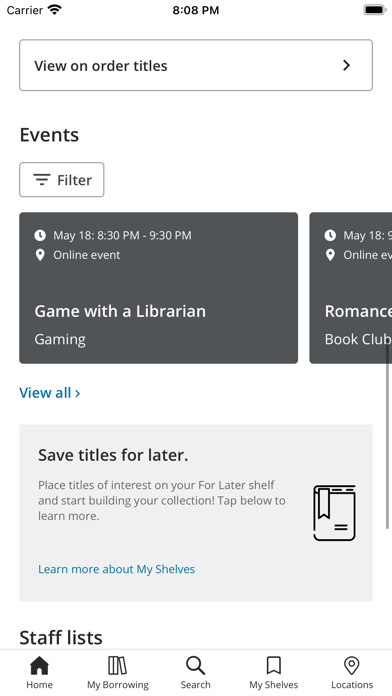
Task: Tap the Save titles for later panel
Action: point(196,513)
